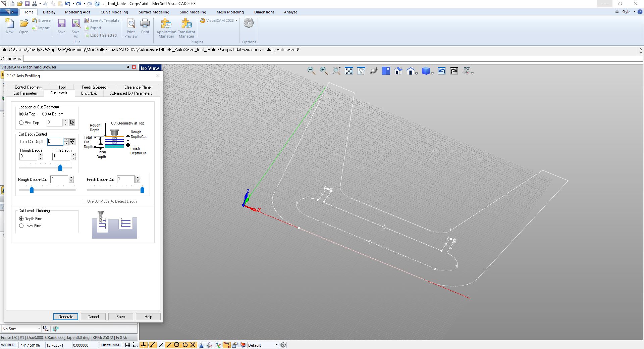
Task: Click the Pick Top cursor button
Action: (72, 122)
